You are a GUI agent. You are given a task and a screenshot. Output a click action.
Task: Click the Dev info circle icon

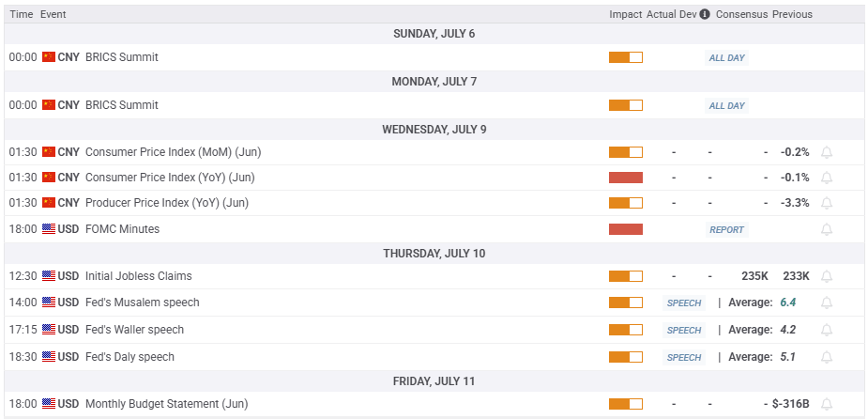[x=705, y=14]
